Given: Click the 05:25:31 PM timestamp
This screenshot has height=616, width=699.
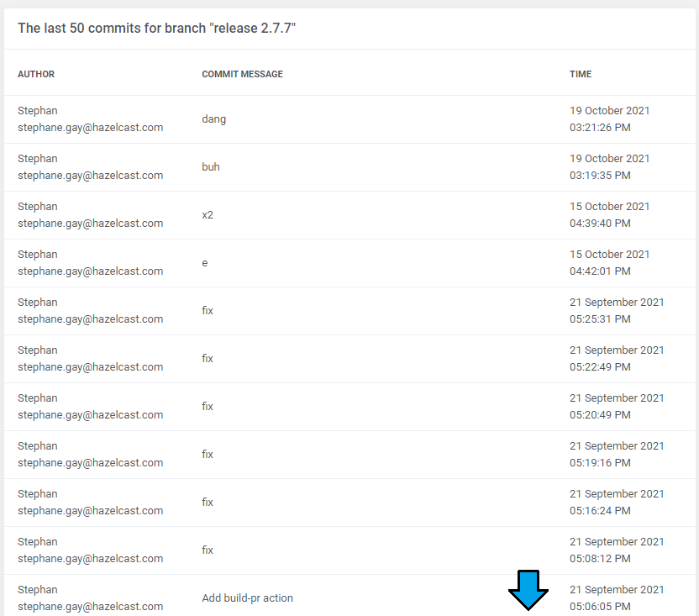Looking at the screenshot, I should [600, 319].
